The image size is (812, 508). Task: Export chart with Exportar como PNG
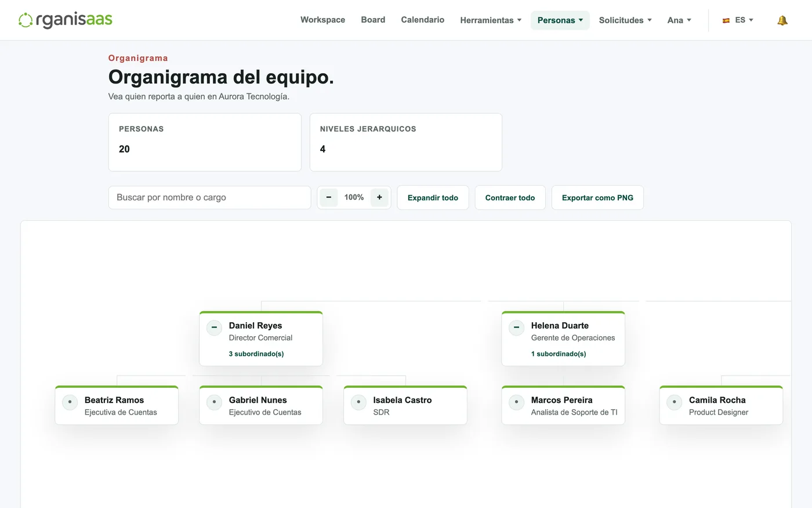pos(597,197)
